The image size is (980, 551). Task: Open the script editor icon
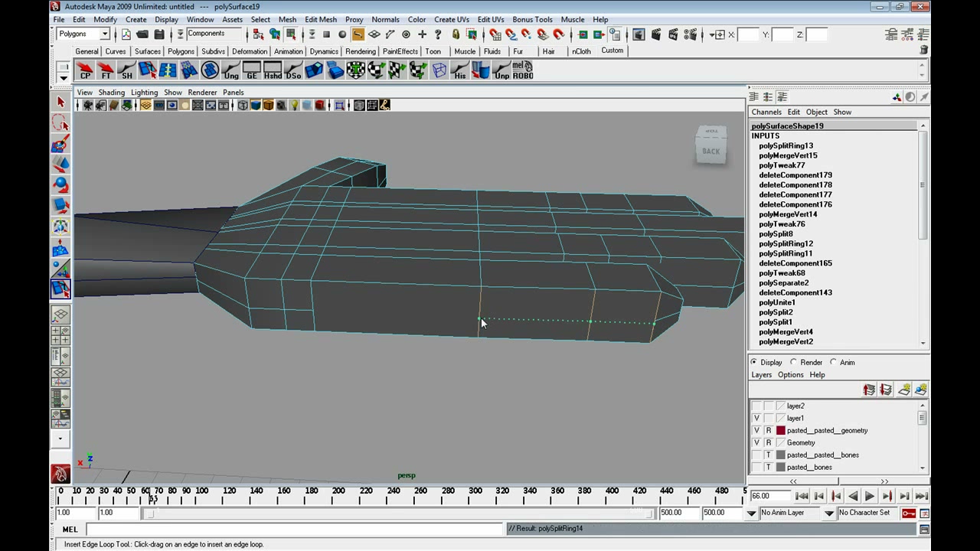(x=924, y=529)
